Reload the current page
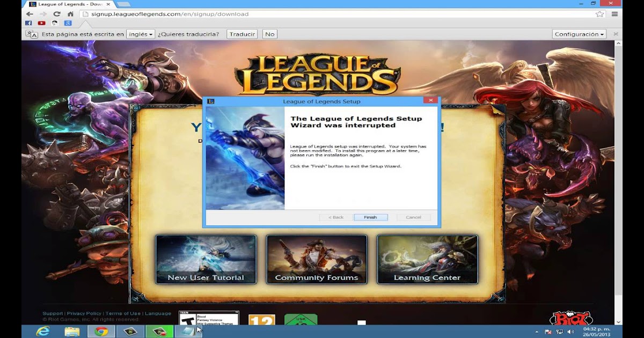Image resolution: width=644 pixels, height=338 pixels. [x=57, y=14]
